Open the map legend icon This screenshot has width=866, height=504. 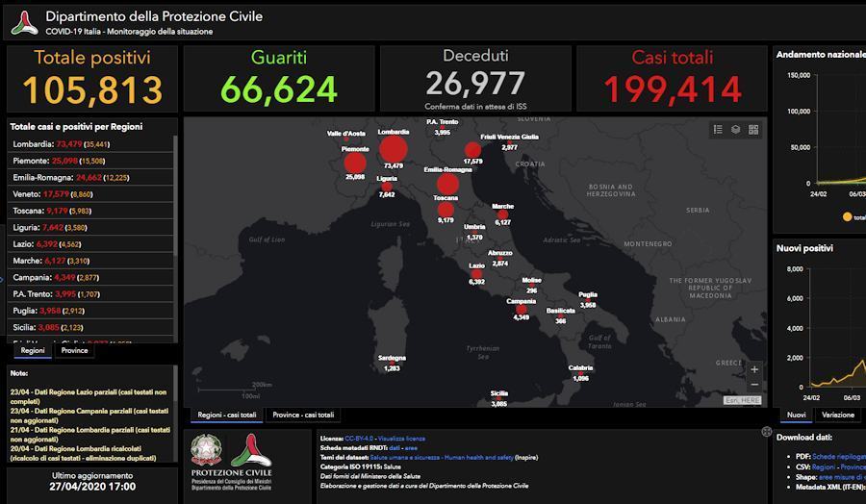click(x=718, y=130)
